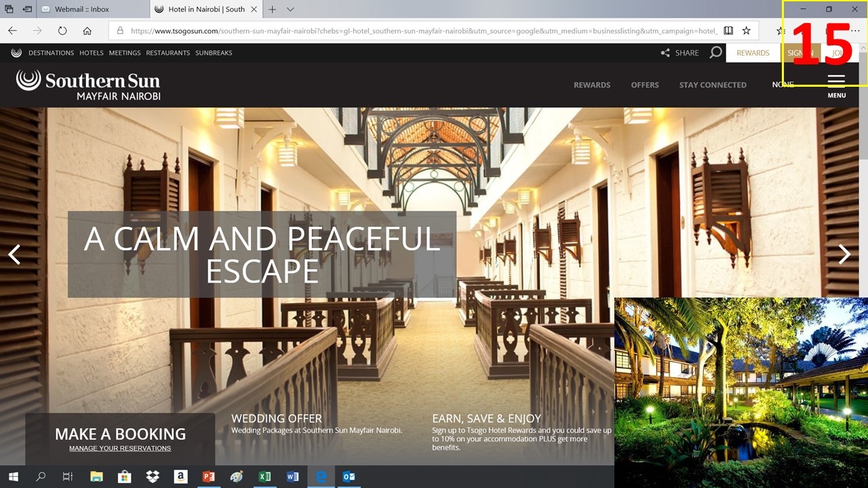Open File Explorer from taskbar

[96, 476]
